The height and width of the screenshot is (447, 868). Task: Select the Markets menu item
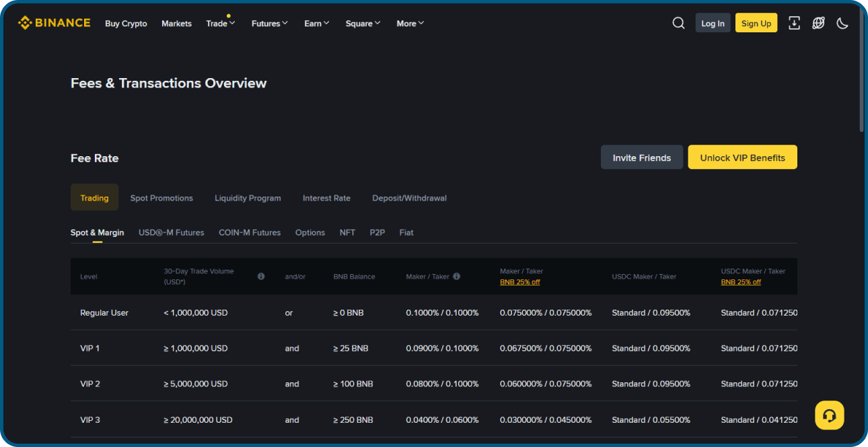point(176,23)
